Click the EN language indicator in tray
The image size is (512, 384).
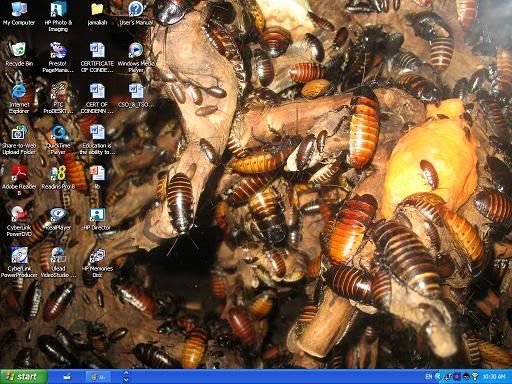pyautogui.click(x=429, y=377)
